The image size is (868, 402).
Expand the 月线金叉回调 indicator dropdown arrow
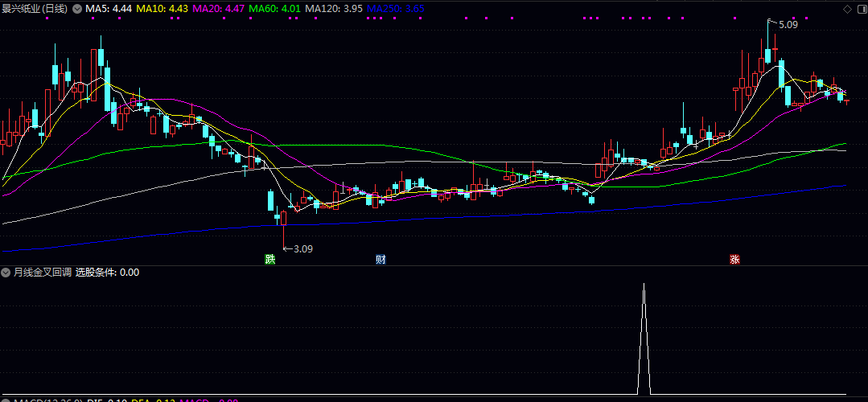click(x=6, y=273)
